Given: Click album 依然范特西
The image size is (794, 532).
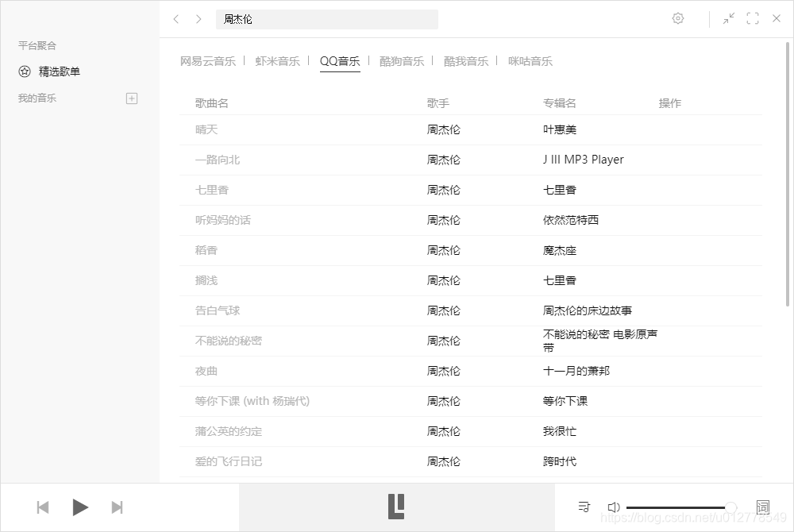Looking at the screenshot, I should pos(571,220).
